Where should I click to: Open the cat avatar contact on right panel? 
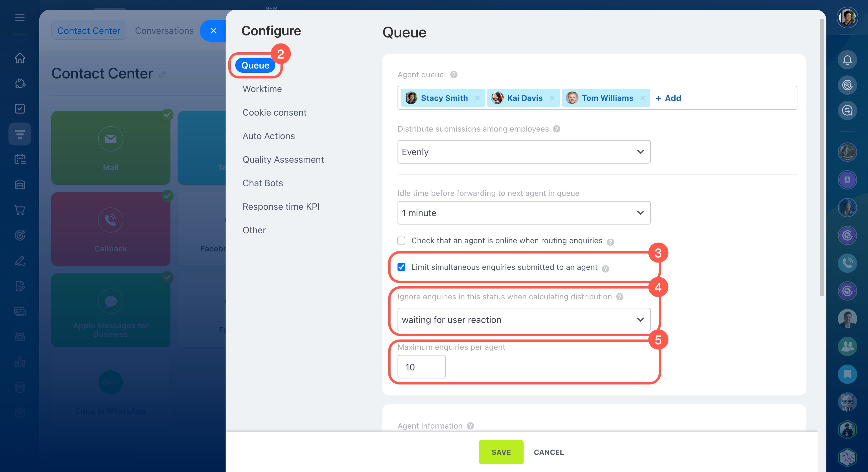pos(847,402)
